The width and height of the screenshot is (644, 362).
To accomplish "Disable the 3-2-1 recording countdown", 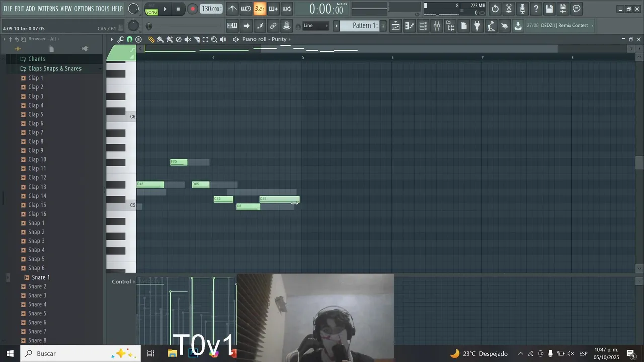I will point(259,9).
